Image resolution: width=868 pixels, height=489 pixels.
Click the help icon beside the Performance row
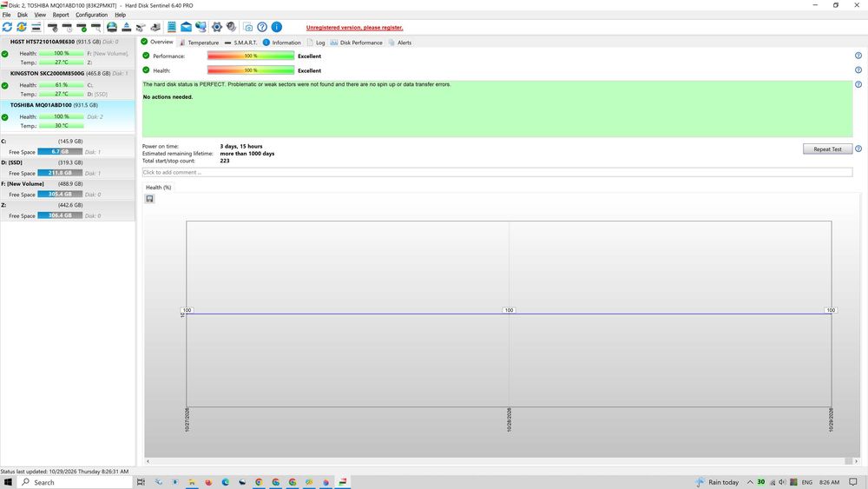pyautogui.click(x=858, y=56)
